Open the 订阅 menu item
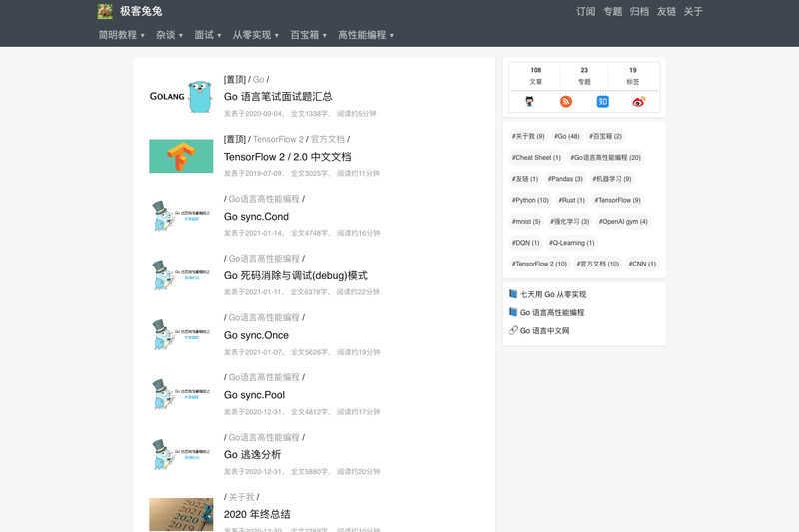This screenshot has height=532, width=799. pyautogui.click(x=586, y=11)
